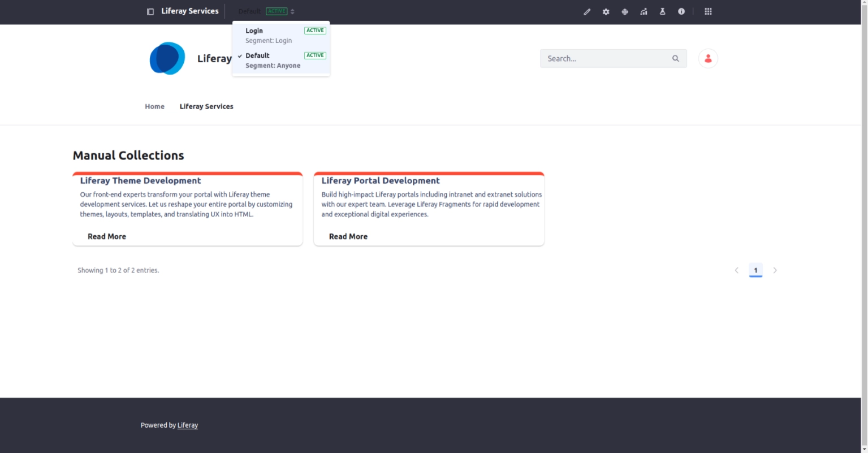Image resolution: width=868 pixels, height=453 pixels.
Task: Toggle the product menu sidebar icon
Action: pyautogui.click(x=150, y=11)
